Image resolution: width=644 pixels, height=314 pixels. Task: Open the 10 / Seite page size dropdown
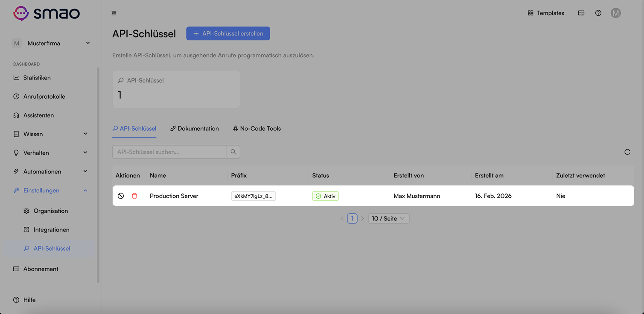pyautogui.click(x=389, y=218)
